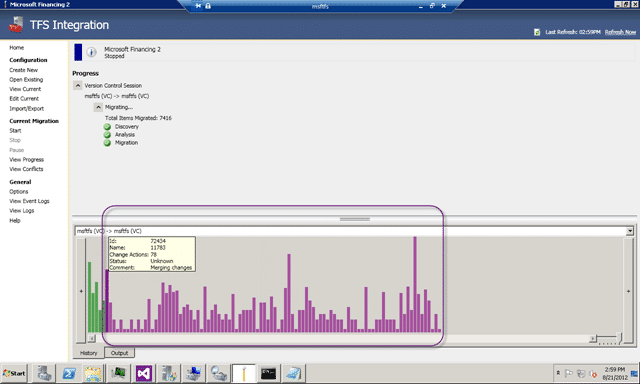Screen dimensions: 640x384
Task: Click the tallest green bar in chart
Action: [x=89, y=297]
